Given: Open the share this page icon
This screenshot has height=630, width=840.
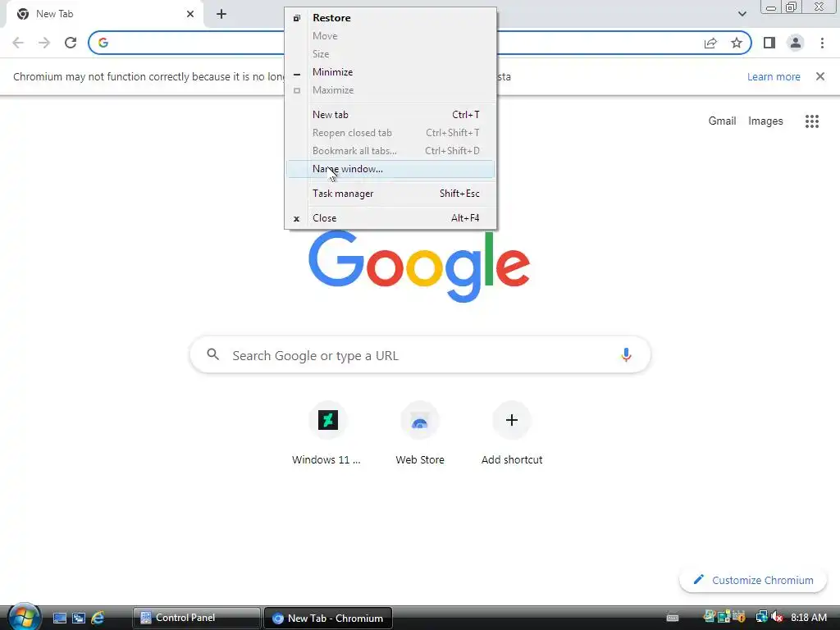Looking at the screenshot, I should point(710,43).
